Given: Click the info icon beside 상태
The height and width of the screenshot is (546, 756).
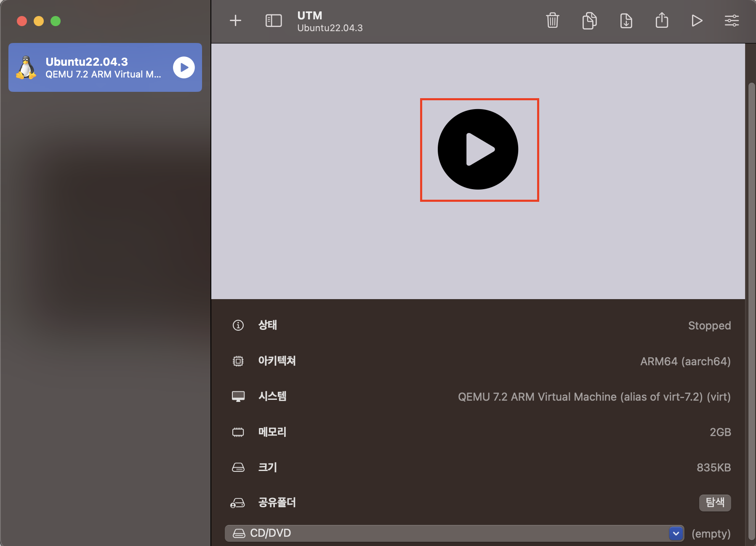Looking at the screenshot, I should (238, 325).
